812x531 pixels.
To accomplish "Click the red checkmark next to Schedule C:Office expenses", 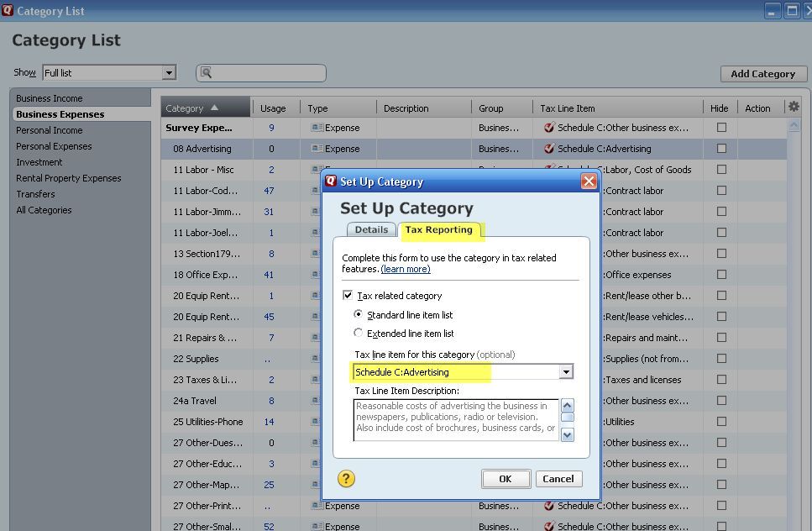I will click(x=549, y=275).
